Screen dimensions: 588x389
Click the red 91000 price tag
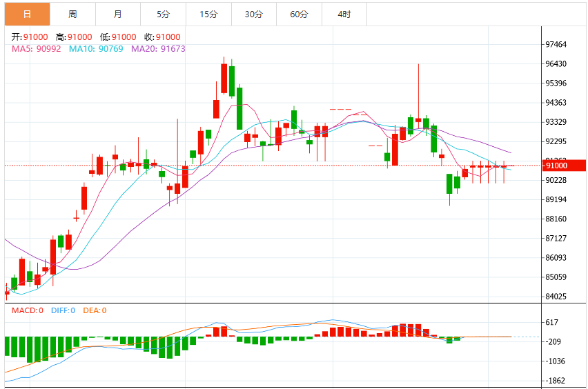[564, 166]
